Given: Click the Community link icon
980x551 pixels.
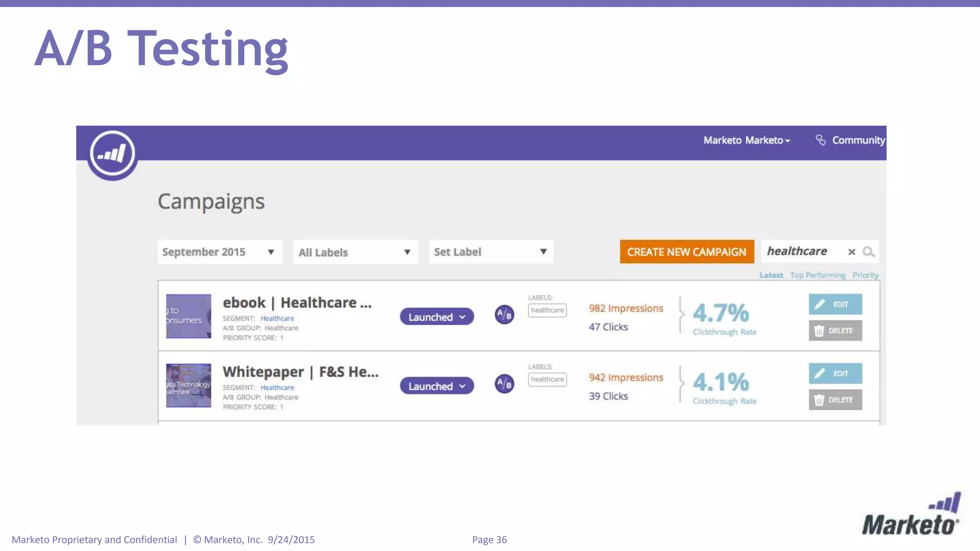Looking at the screenshot, I should (x=820, y=140).
